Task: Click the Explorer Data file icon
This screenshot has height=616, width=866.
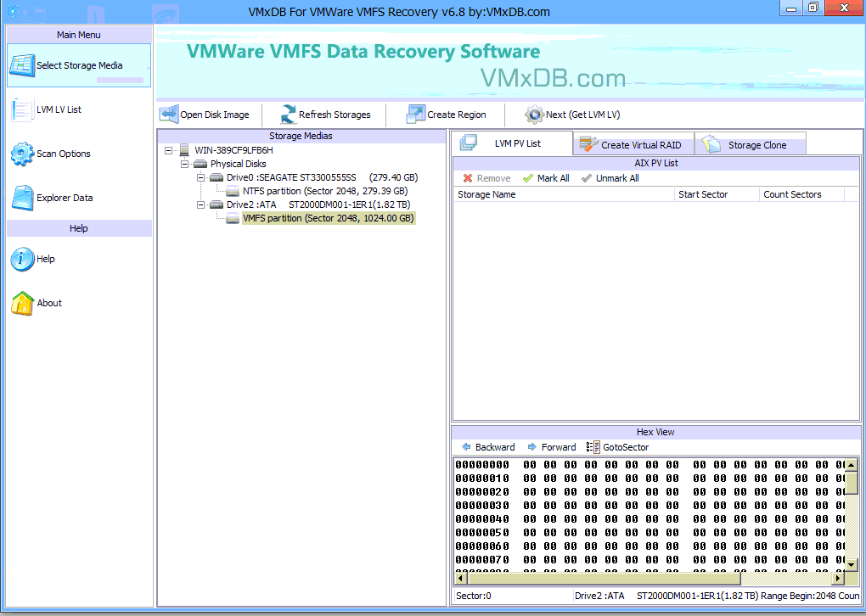Action: 22,198
